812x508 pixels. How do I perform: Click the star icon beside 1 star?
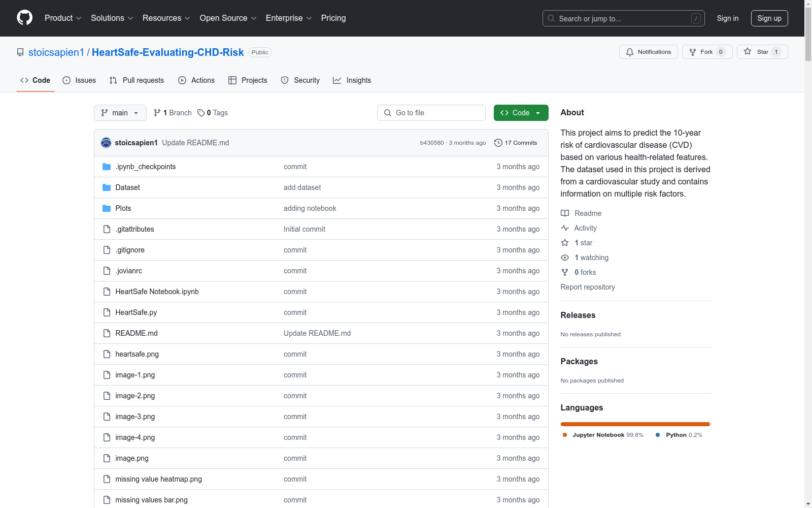pos(565,243)
